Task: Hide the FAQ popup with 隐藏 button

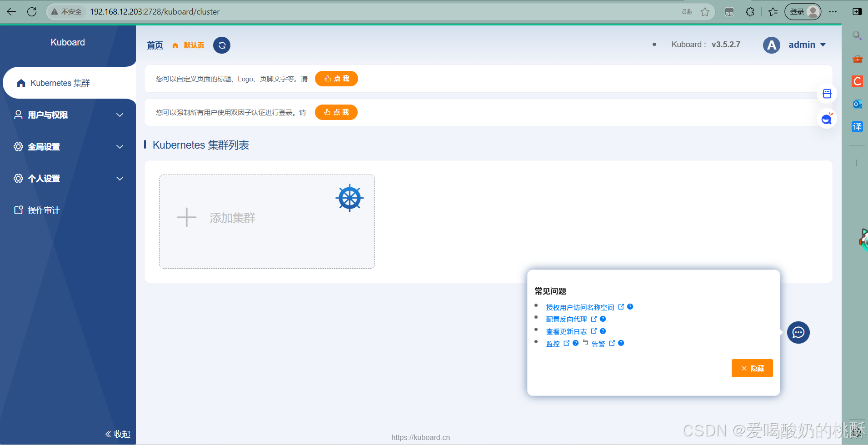Action: (x=752, y=368)
